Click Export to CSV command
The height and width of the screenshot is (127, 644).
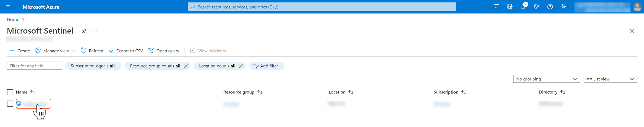(x=126, y=51)
